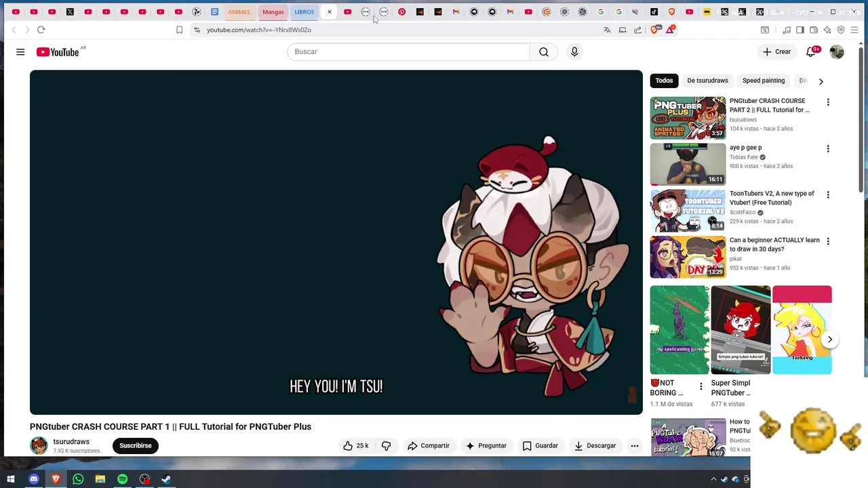Open the LIBROS tab group
The height and width of the screenshot is (488, 868).
[x=304, y=12]
